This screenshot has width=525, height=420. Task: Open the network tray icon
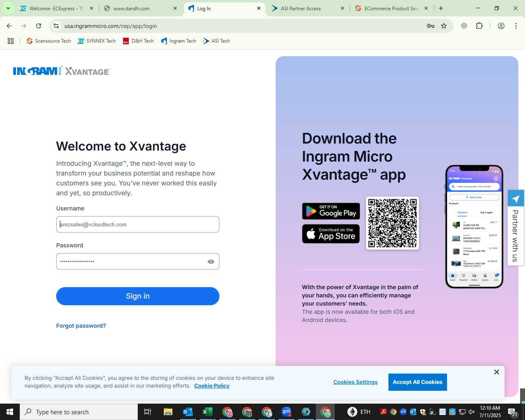click(462, 412)
